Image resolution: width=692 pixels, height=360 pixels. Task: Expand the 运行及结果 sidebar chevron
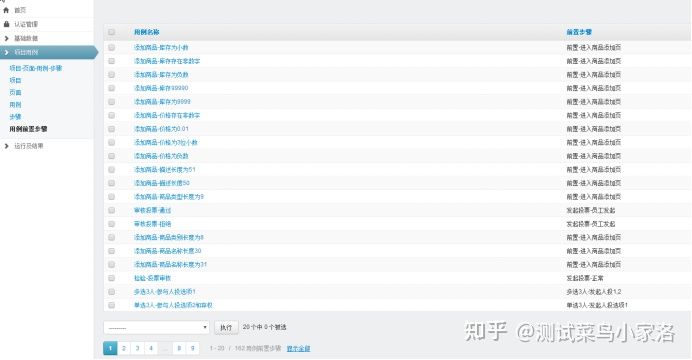tap(6, 146)
